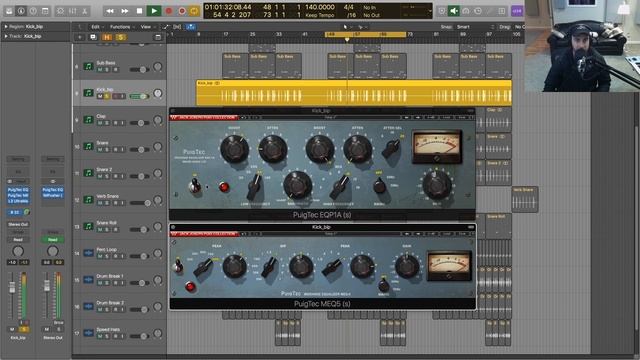
Task: Open the View menu in tracks area
Action: (147, 27)
